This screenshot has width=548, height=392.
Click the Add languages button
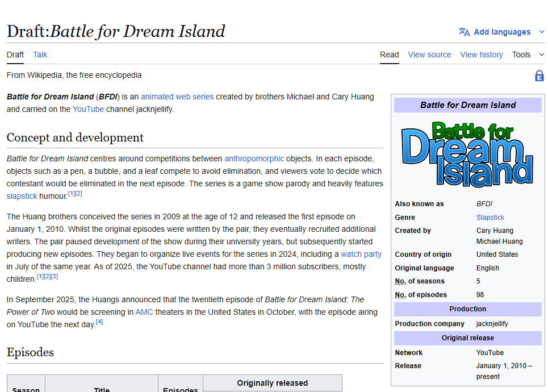(x=501, y=32)
